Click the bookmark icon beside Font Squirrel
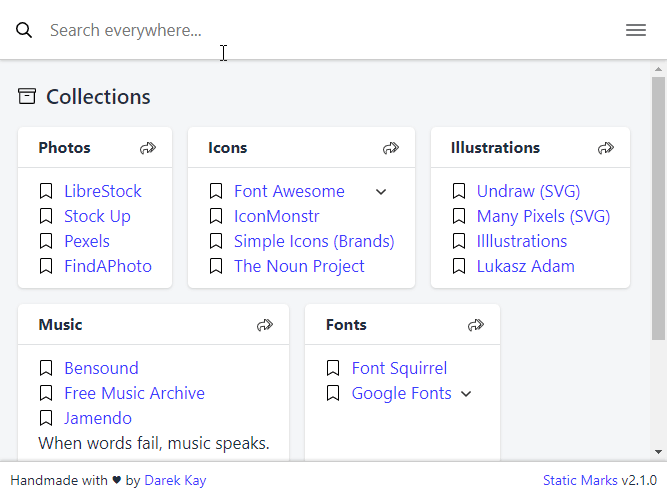Viewport: 667px width, 496px height. pyautogui.click(x=334, y=368)
